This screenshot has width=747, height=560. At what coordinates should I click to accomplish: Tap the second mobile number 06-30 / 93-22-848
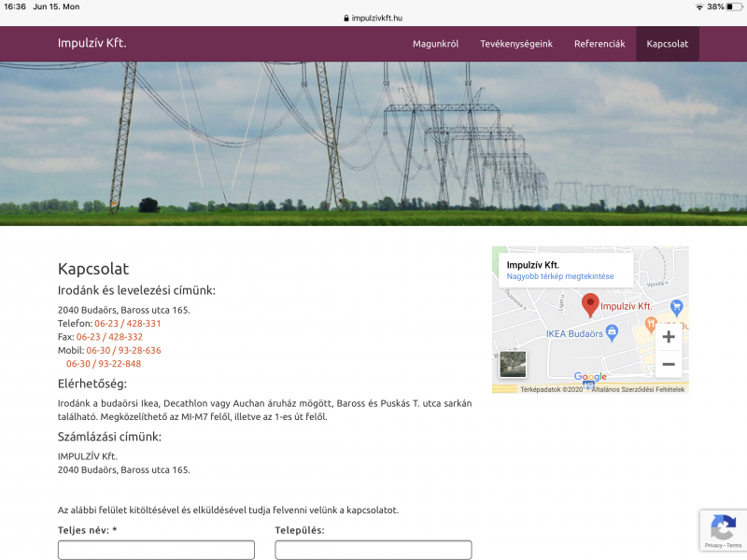[104, 364]
